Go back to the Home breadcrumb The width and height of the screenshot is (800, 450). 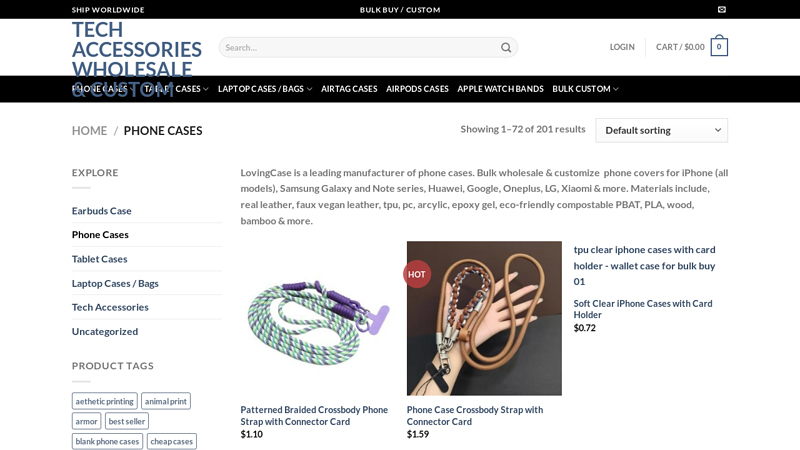click(x=89, y=131)
